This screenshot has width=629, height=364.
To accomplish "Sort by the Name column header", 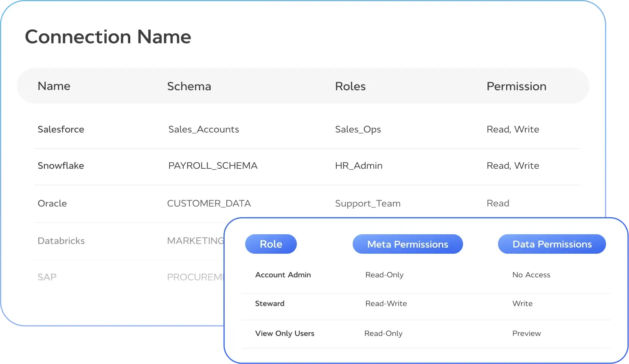I will click(54, 86).
